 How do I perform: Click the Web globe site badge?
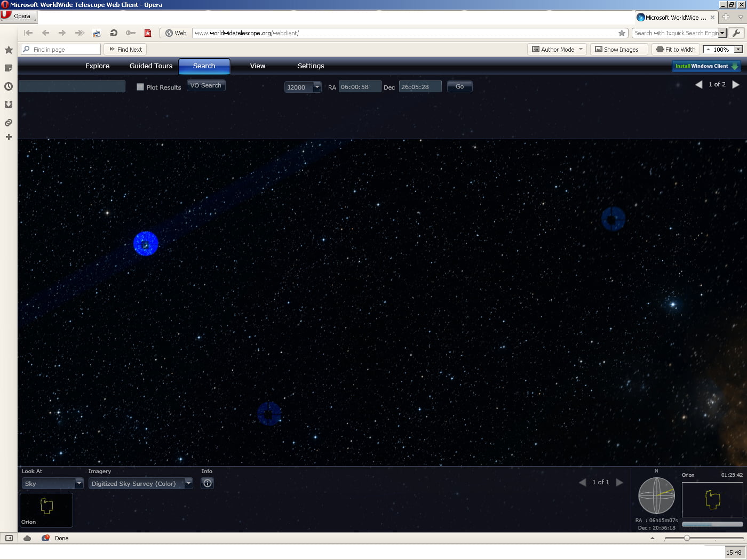176,33
